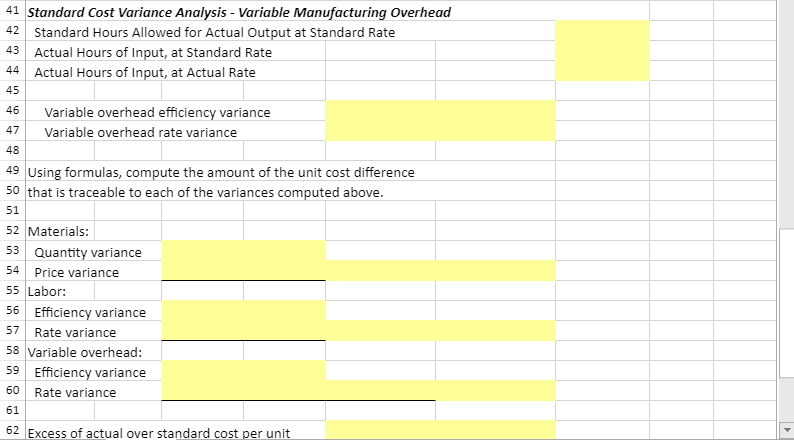Viewport: 794px width, 440px height.
Task: Click Efficiency variance label in row 59
Action: coord(90,373)
